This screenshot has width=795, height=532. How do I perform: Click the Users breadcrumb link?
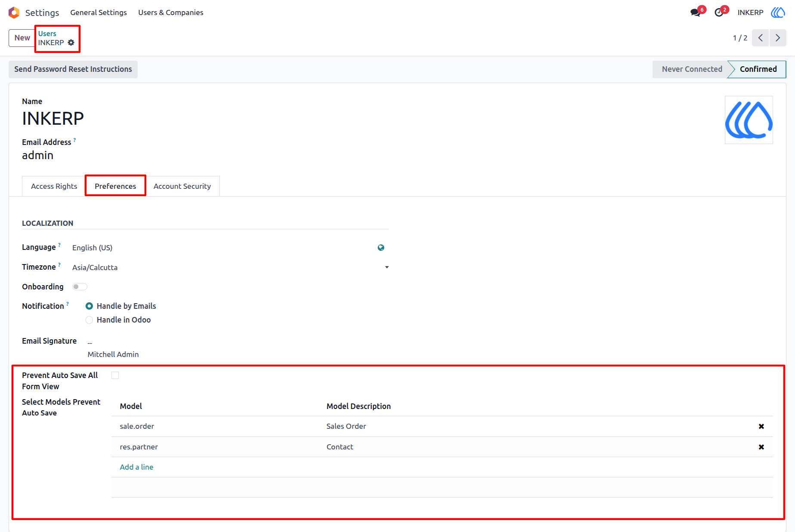point(47,34)
